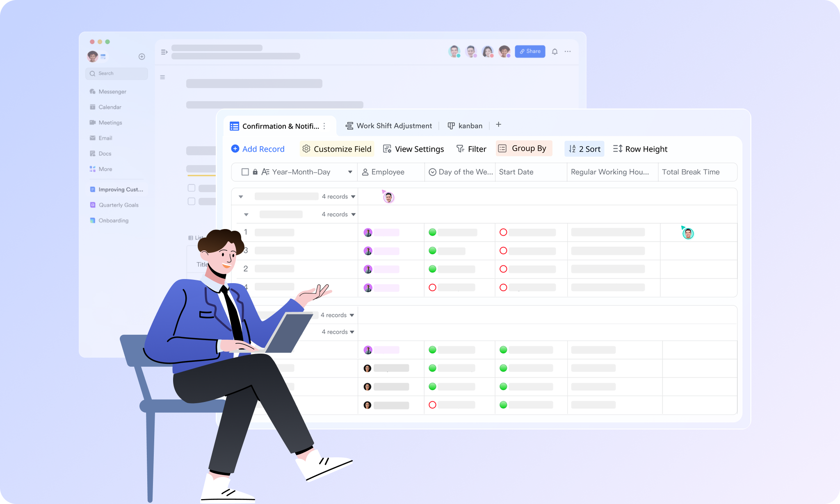Tick the upper checkbox in the background document
This screenshot has height=504, width=840.
(x=192, y=188)
